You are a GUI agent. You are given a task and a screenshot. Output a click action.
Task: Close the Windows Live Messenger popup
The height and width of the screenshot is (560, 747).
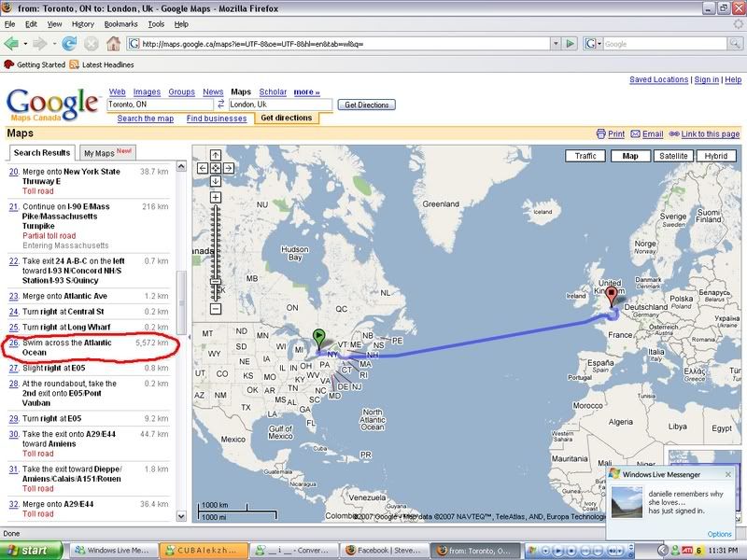728,474
